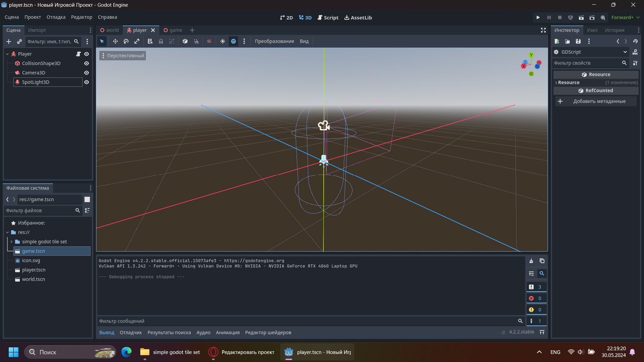Toggle preview sunlight in the viewport
644x362 pixels.
[x=223, y=41]
